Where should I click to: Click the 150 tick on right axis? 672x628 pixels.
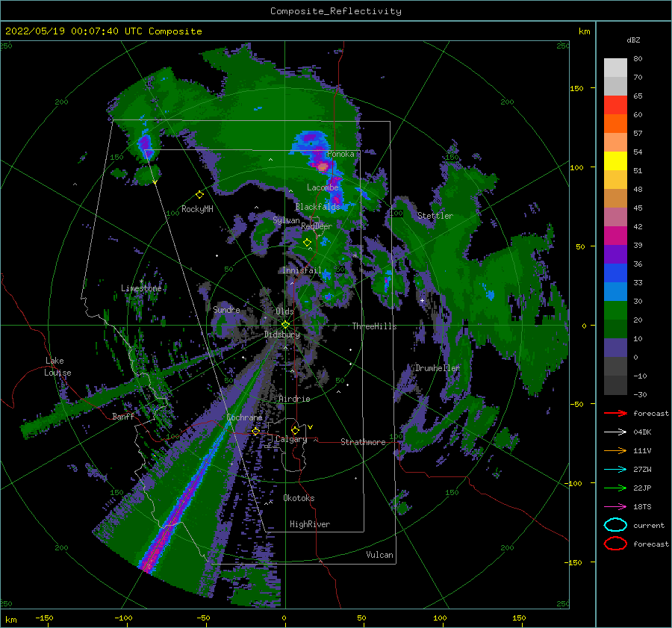576,88
